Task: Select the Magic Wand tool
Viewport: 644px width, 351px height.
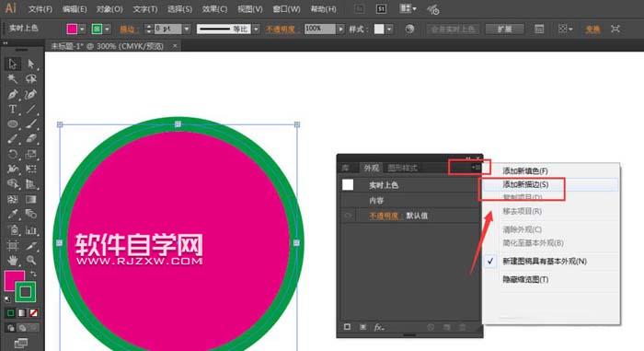Action: pyautogui.click(x=12, y=78)
